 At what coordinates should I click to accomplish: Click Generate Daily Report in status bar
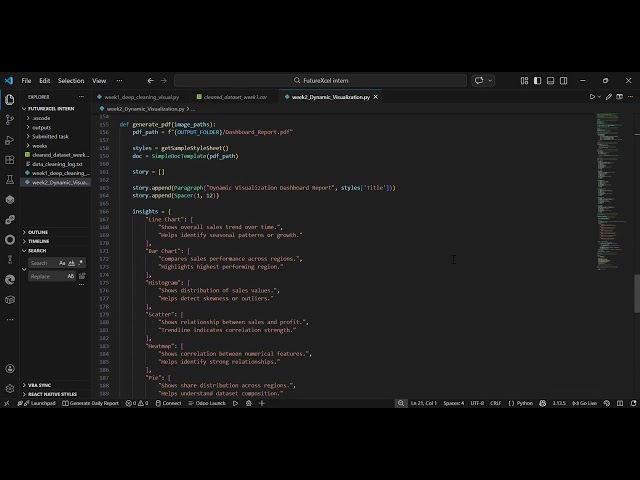(x=91, y=403)
